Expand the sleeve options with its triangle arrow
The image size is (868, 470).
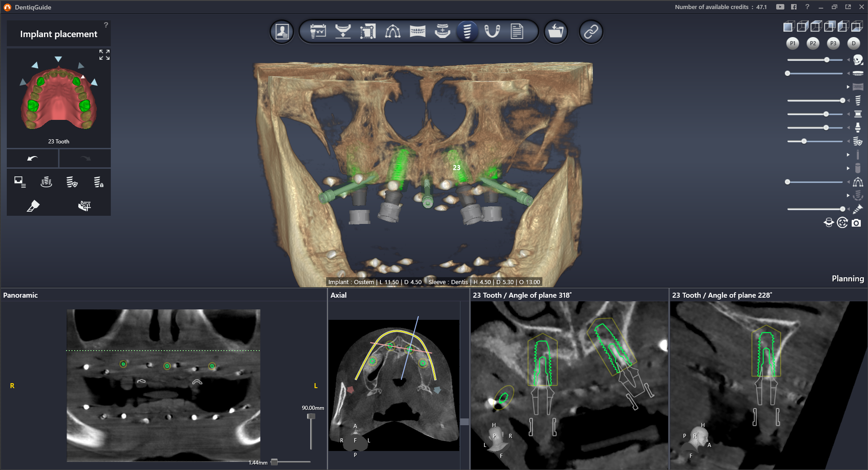(849, 168)
